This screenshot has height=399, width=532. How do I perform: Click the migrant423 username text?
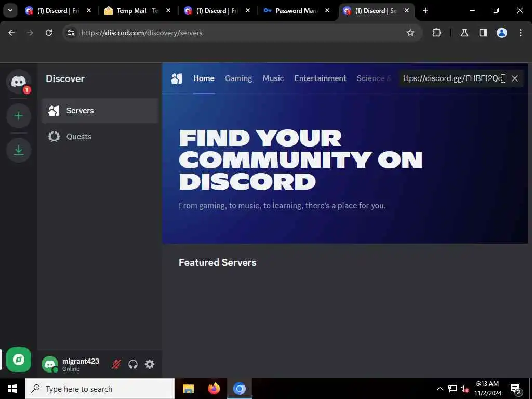pos(81,362)
